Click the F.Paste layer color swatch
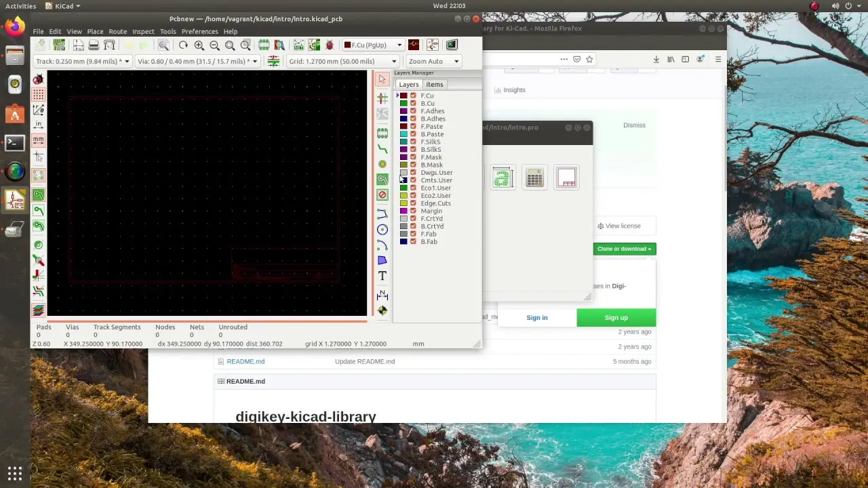The image size is (868, 488). pyautogui.click(x=403, y=127)
